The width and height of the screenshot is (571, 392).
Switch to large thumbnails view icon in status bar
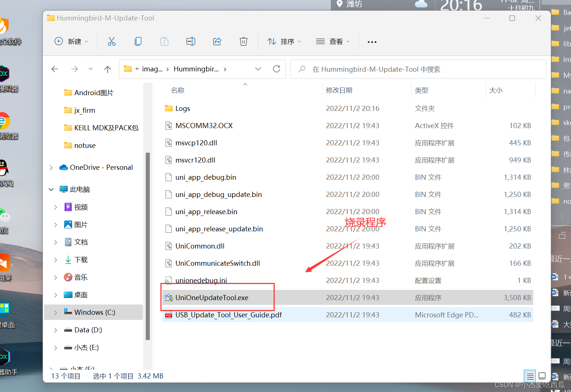(542, 376)
